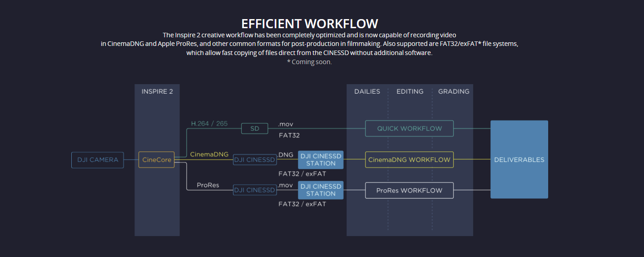Click the INSPIRE 2 column label
644x257 pixels.
tap(157, 91)
